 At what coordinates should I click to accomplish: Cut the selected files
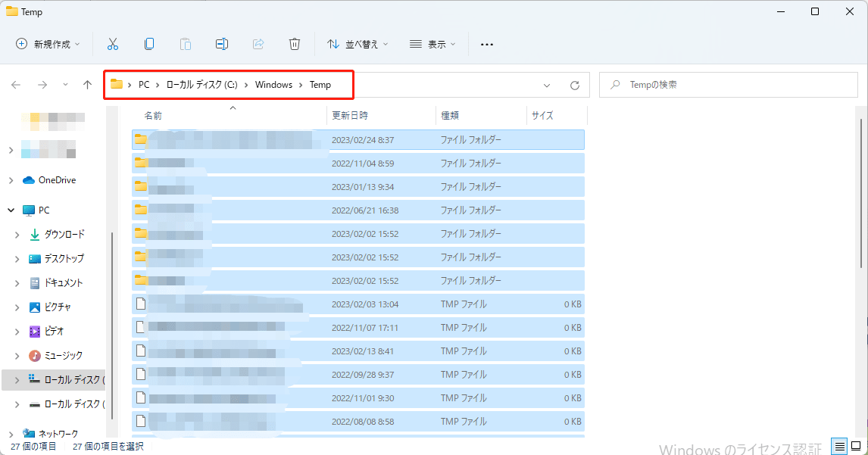113,43
